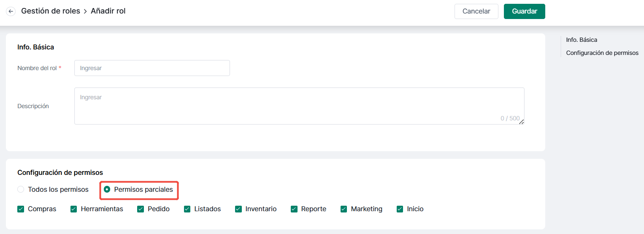644x234 pixels.
Task: Click the Añadir rol breadcrumb text
Action: (x=108, y=11)
